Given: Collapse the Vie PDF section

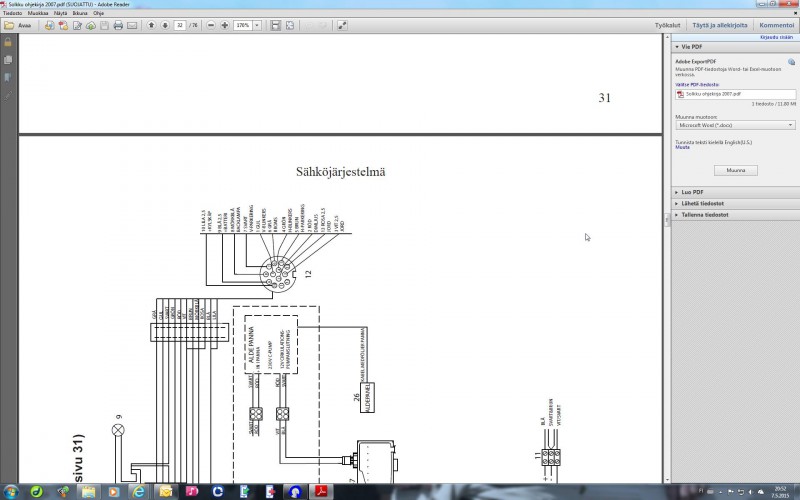Looking at the screenshot, I should point(686,46).
